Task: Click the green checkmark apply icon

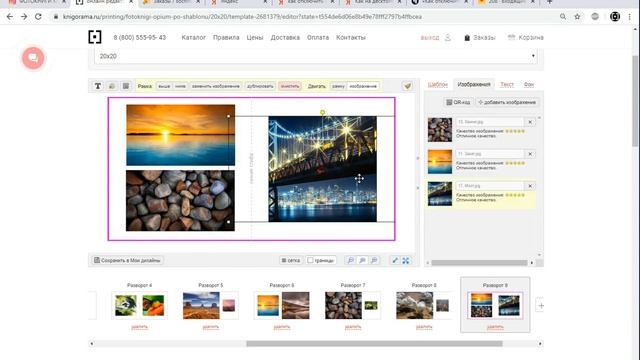Action: pyautogui.click(x=407, y=86)
